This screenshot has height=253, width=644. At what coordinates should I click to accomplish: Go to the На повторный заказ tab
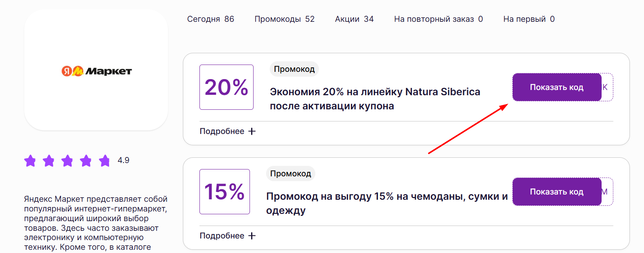pyautogui.click(x=438, y=19)
